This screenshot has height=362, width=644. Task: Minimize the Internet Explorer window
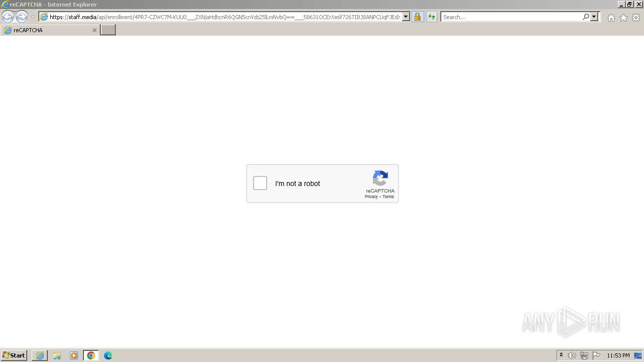point(621,4)
